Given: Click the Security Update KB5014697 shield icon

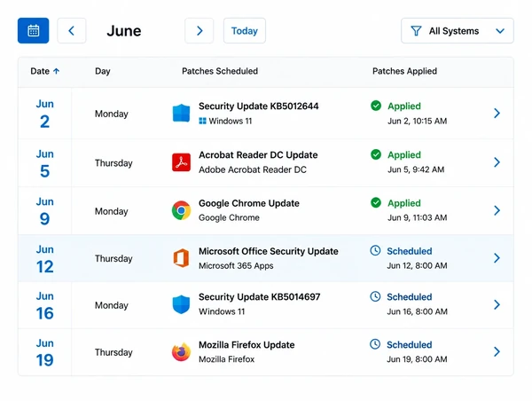Looking at the screenshot, I should click(181, 304).
